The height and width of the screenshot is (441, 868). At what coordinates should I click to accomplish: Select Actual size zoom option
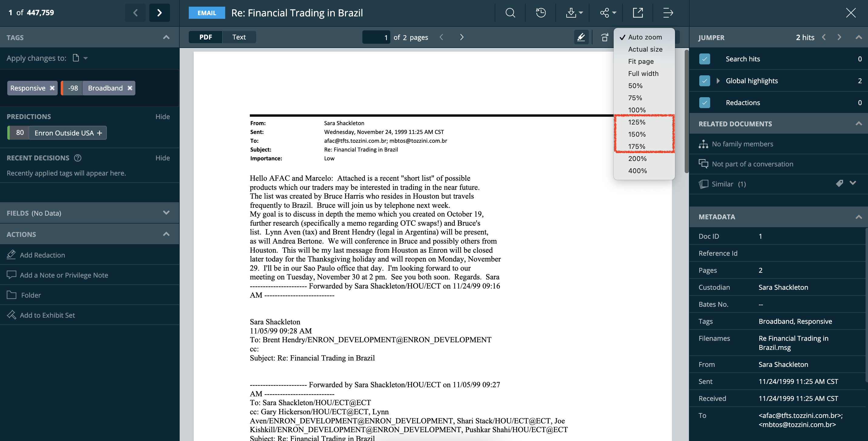point(644,49)
